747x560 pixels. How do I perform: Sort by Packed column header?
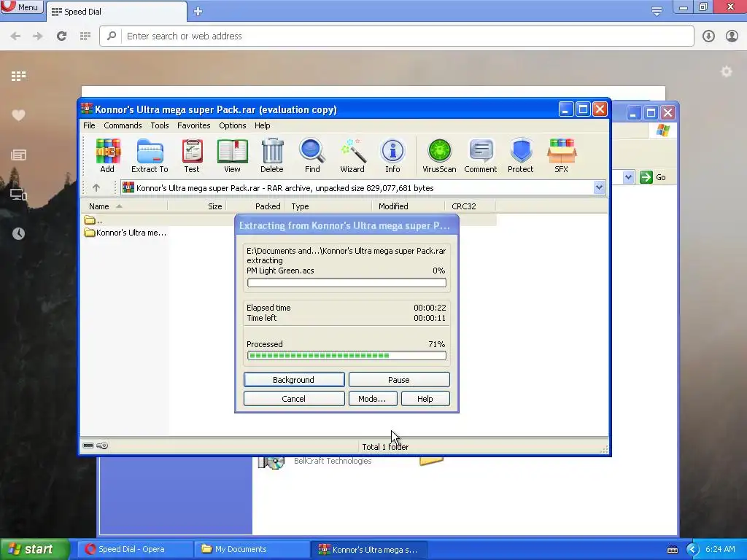(255, 206)
